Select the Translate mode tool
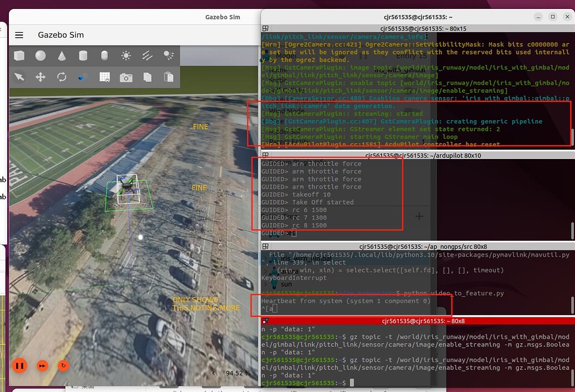The height and width of the screenshot is (392, 575). [40, 77]
